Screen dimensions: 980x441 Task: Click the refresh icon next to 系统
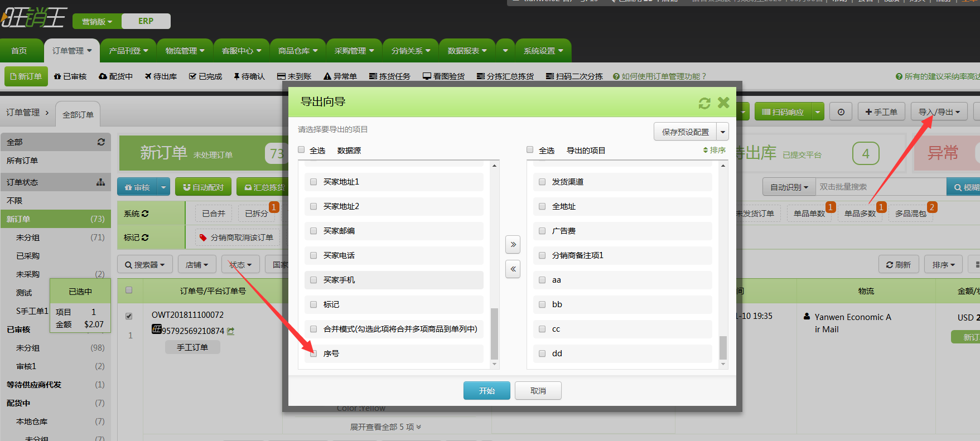145,214
